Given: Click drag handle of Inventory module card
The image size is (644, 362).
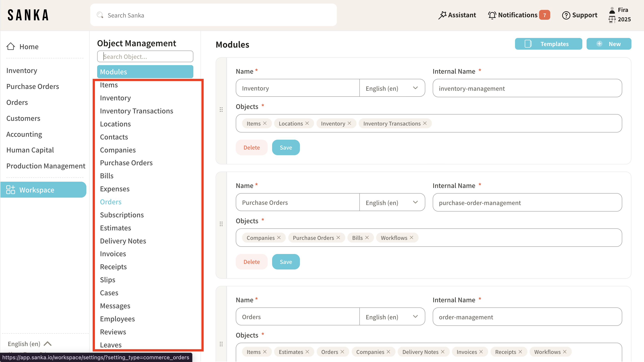Looking at the screenshot, I should coord(221,110).
